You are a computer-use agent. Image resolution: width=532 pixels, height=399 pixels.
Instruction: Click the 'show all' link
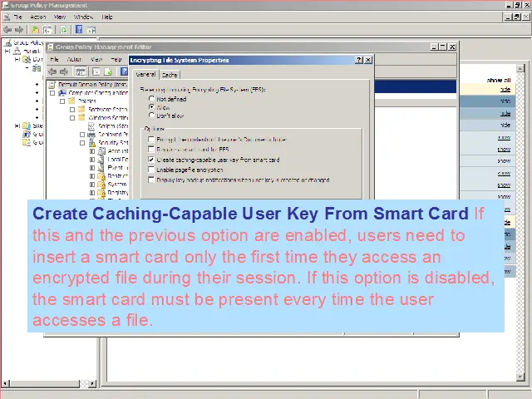click(499, 81)
